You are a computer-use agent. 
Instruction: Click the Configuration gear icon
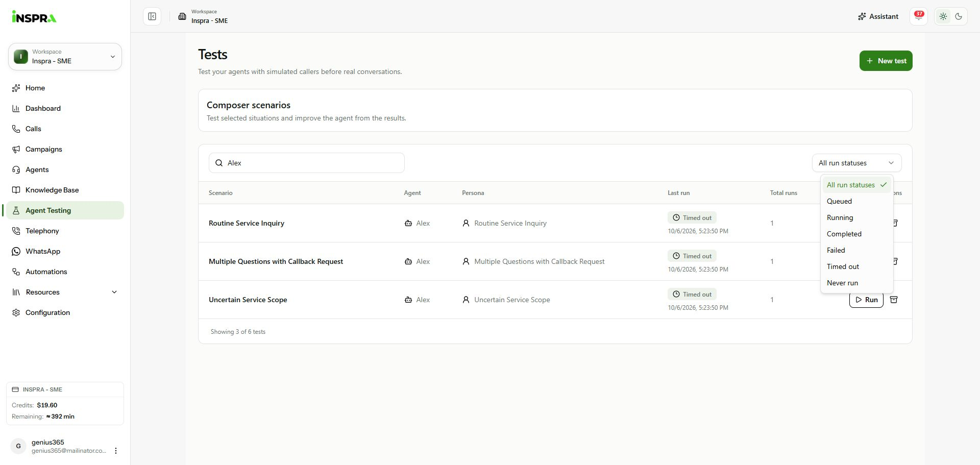16,312
